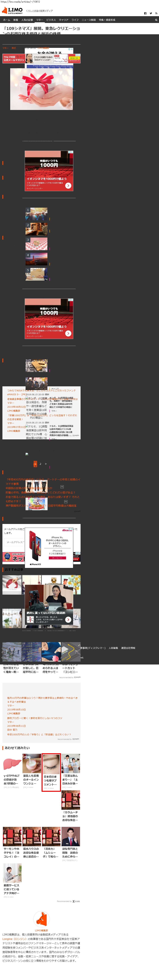This screenshot has width=159, height=980.
Task: Open 人材募集 footer link
Action: (113, 648)
